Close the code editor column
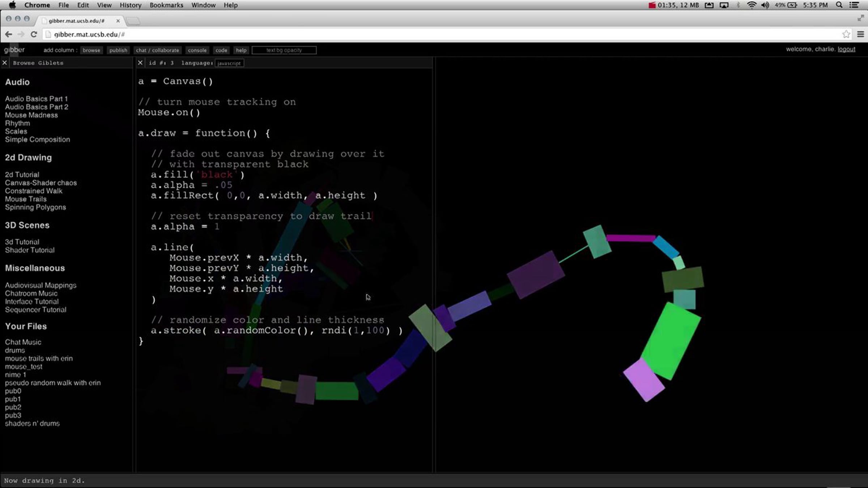 click(x=140, y=63)
